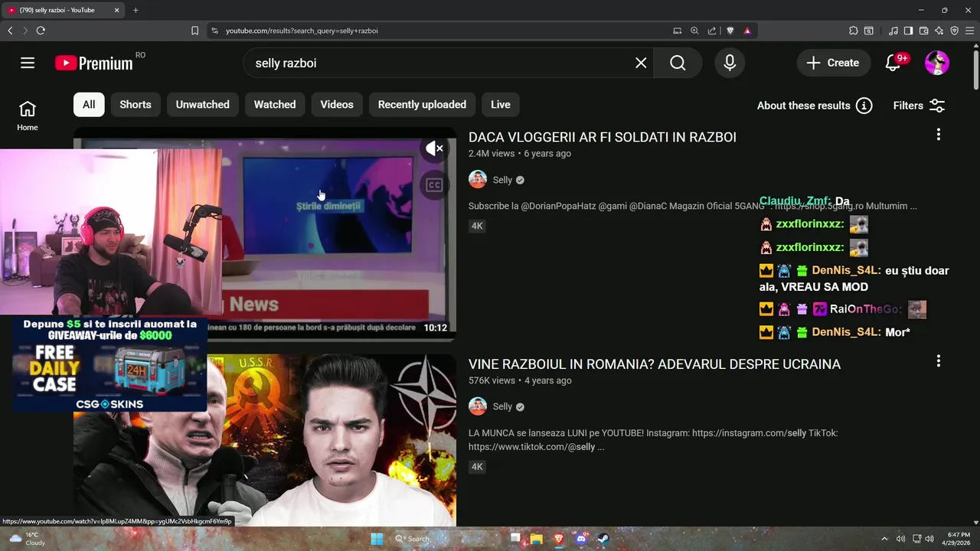Image resolution: width=980 pixels, height=551 pixels.
Task: Go to YouTube Premium home logo
Action: click(94, 63)
